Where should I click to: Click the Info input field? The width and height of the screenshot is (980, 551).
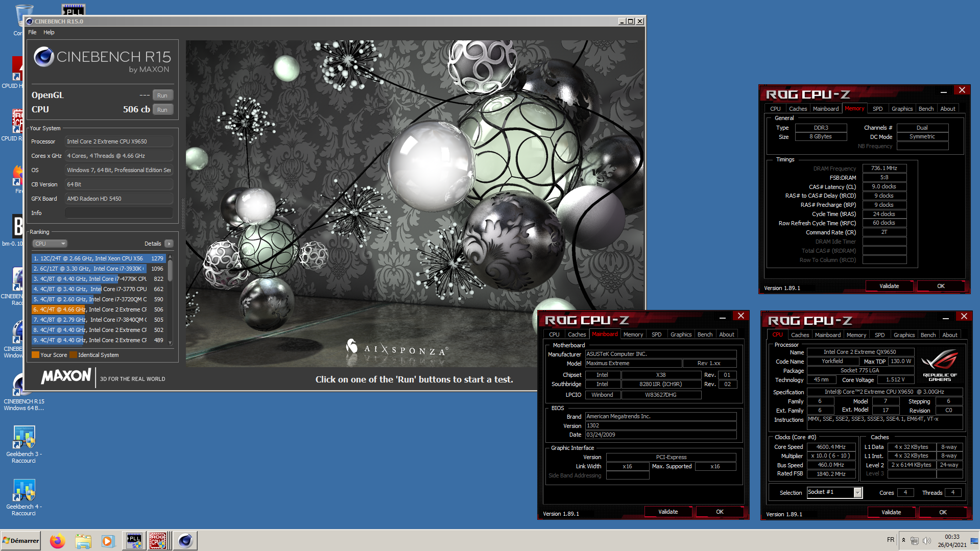pyautogui.click(x=118, y=213)
